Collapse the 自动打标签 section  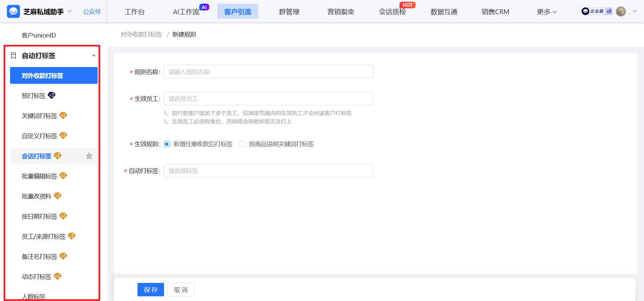pyautogui.click(x=94, y=56)
